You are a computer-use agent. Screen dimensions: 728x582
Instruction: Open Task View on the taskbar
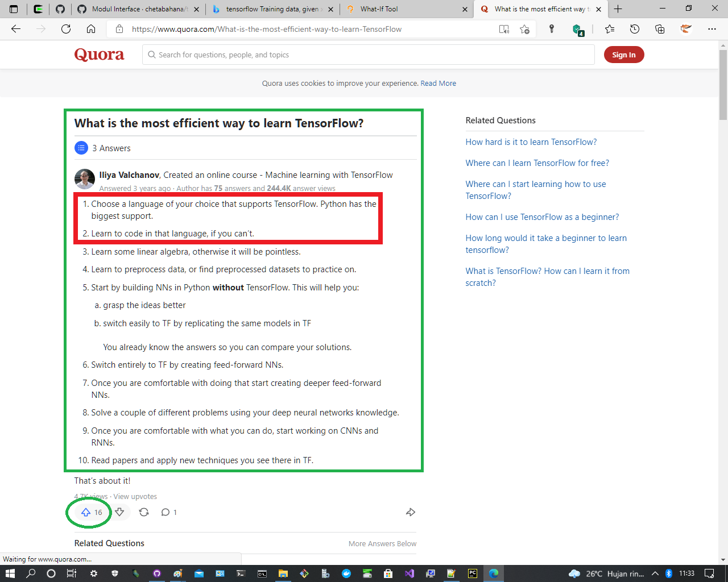pos(72,573)
